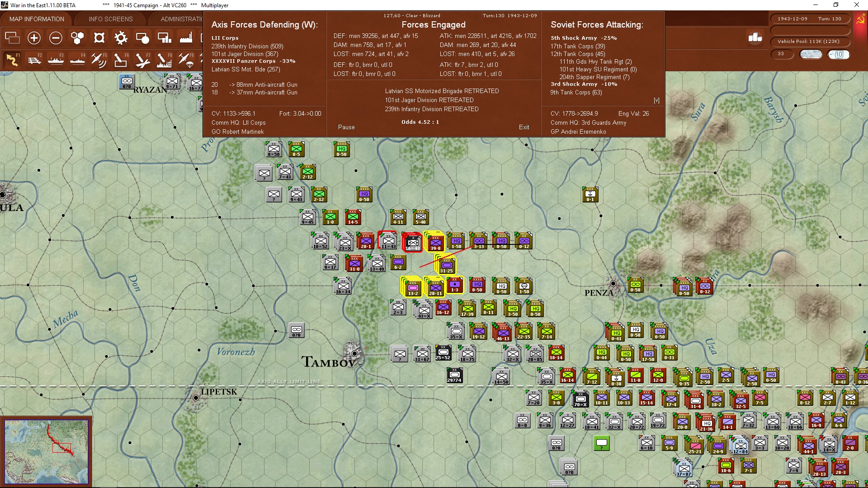Image resolution: width=868 pixels, height=488 pixels.
Task: Select the F5 air recon mode
Action: pyautogui.click(x=99, y=60)
